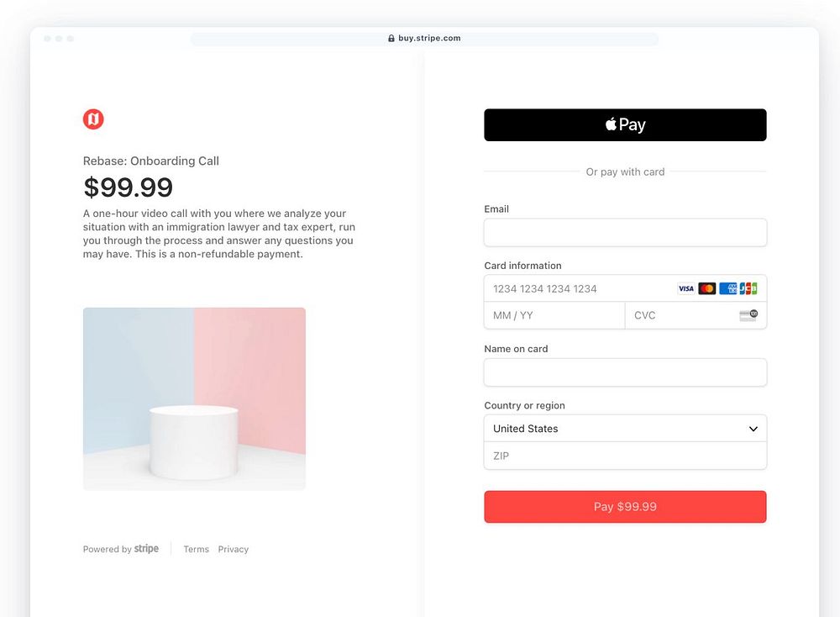Click the Name on card field

point(625,372)
